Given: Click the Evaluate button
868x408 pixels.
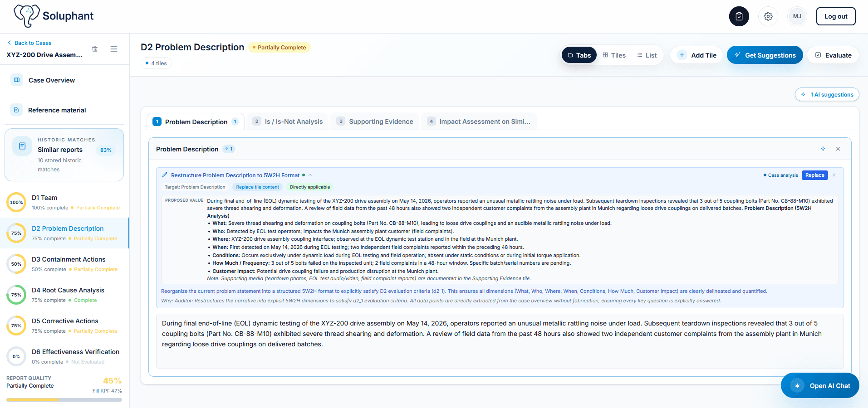Looking at the screenshot, I should 833,55.
